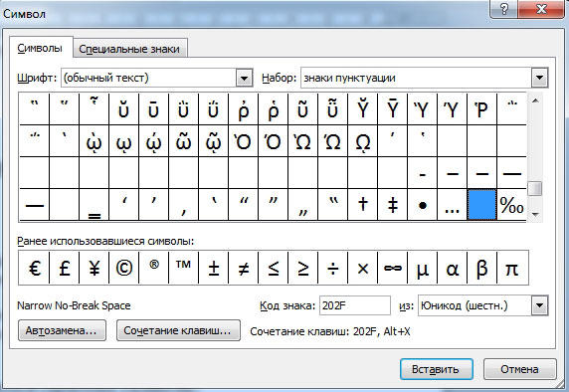This screenshot has height=392, width=569.
Task: Click the 'Ранее использовавшиеся символы:' label
Action: click(105, 241)
